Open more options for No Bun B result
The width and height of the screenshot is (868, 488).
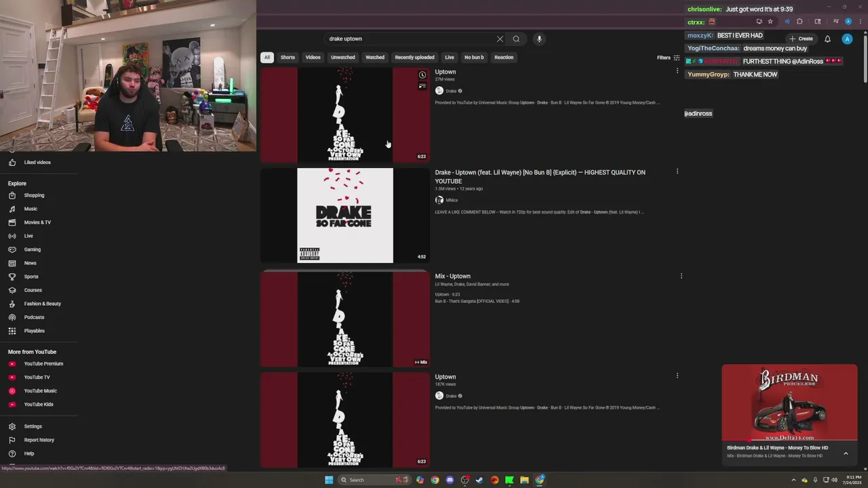(x=677, y=171)
